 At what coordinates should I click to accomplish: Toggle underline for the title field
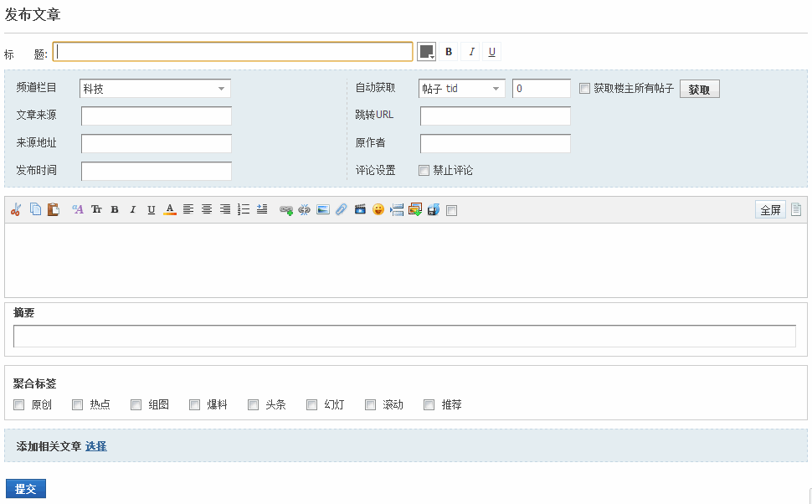pos(492,52)
